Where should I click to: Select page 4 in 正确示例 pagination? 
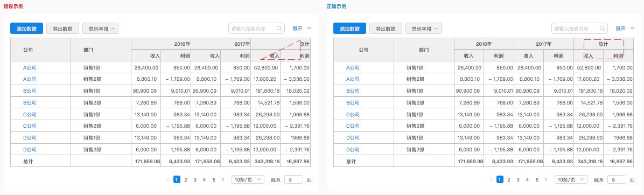coord(527,179)
